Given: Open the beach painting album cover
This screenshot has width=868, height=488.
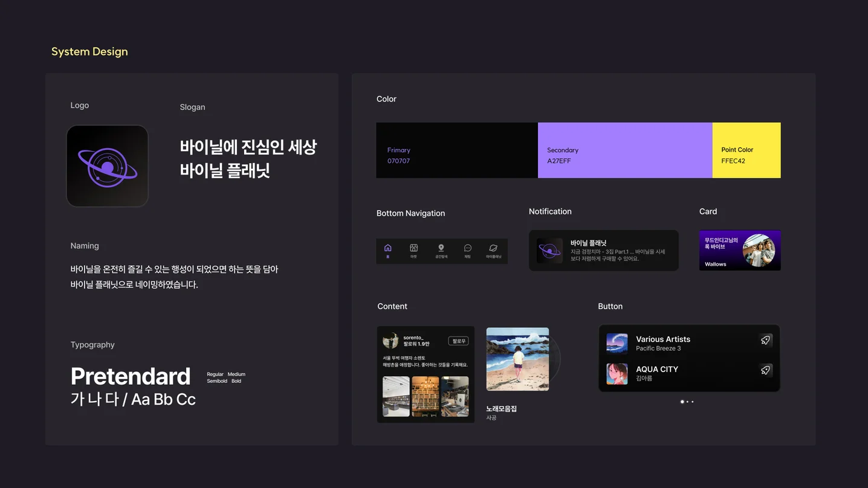Looking at the screenshot, I should point(517,359).
